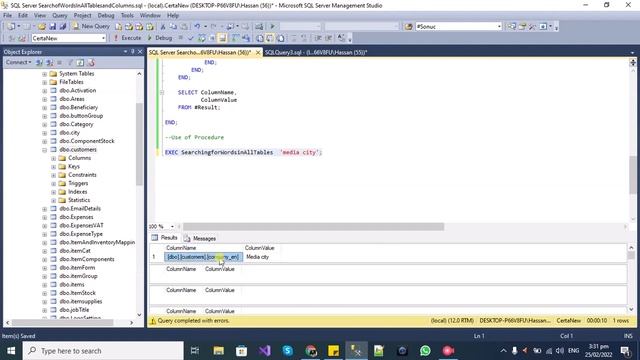
Task: Toggle Include Client Statistics
Action: pyautogui.click(x=246, y=38)
